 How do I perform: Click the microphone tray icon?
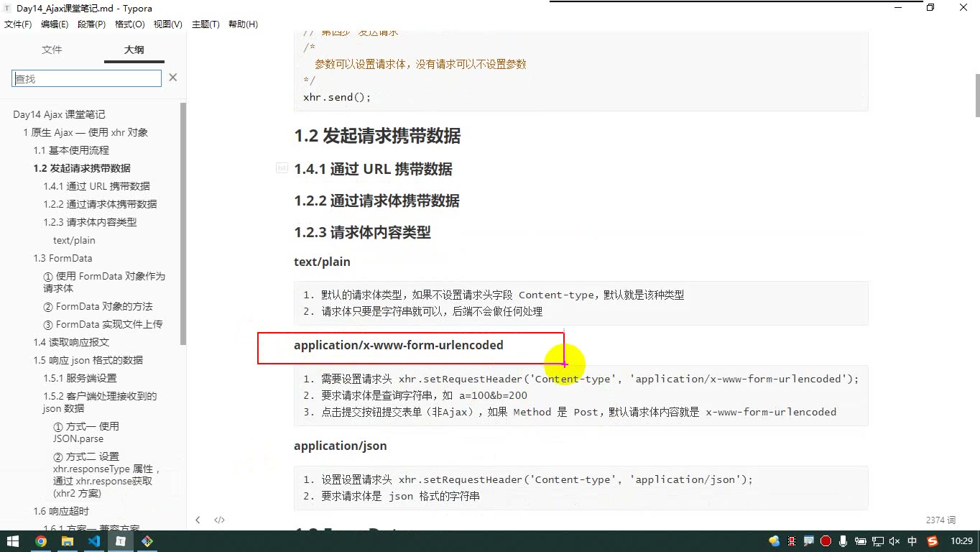click(843, 541)
